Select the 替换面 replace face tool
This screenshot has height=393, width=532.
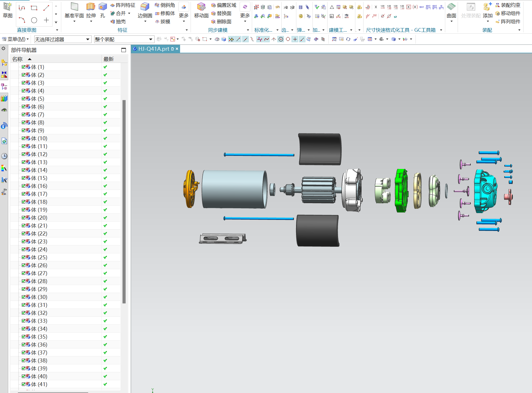tap(221, 13)
